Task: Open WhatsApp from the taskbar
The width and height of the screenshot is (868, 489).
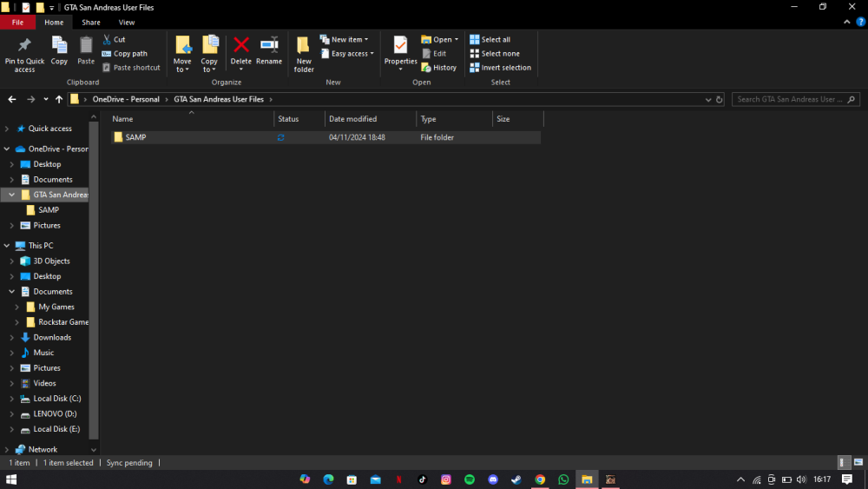Action: (563, 479)
